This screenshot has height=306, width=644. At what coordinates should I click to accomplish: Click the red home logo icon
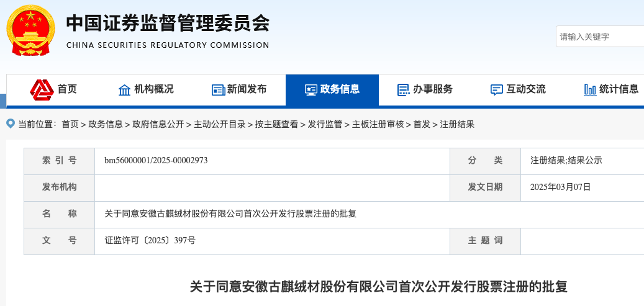coord(42,90)
